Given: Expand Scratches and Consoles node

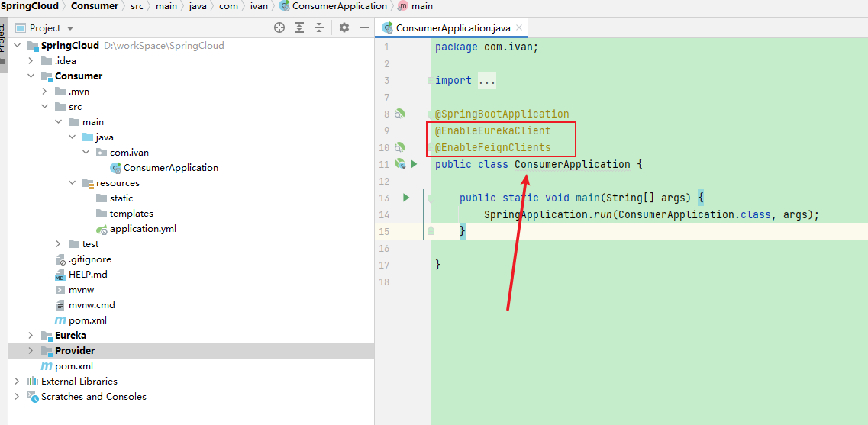Looking at the screenshot, I should pyautogui.click(x=17, y=397).
